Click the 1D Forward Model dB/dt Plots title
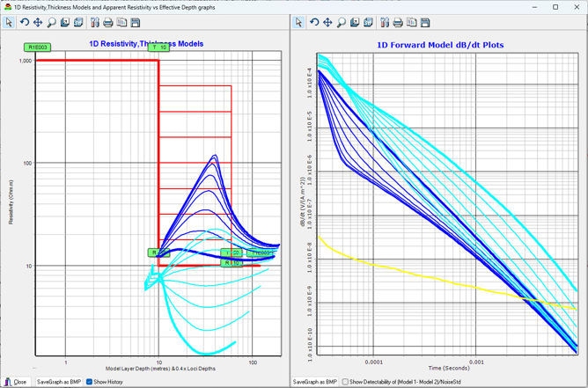 440,46
